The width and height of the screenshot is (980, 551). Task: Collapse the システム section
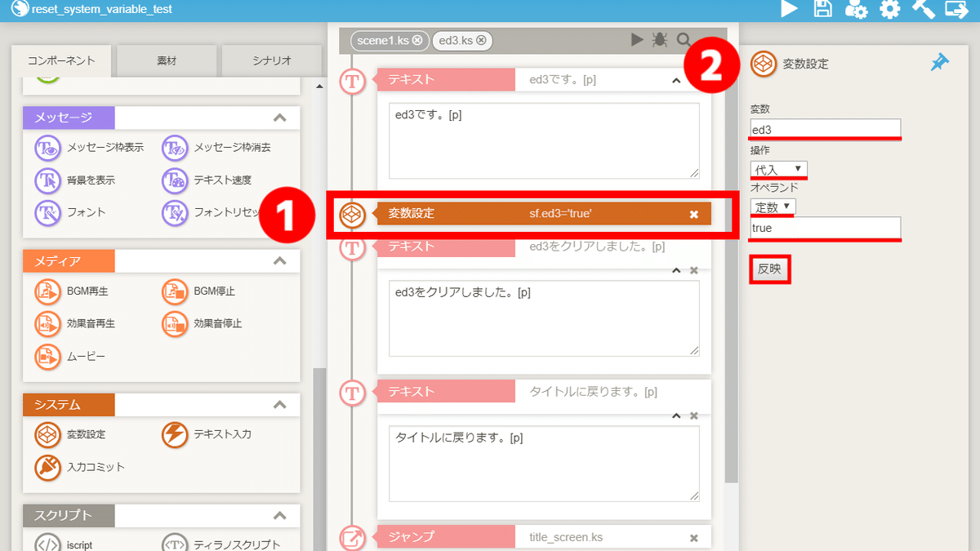click(279, 405)
